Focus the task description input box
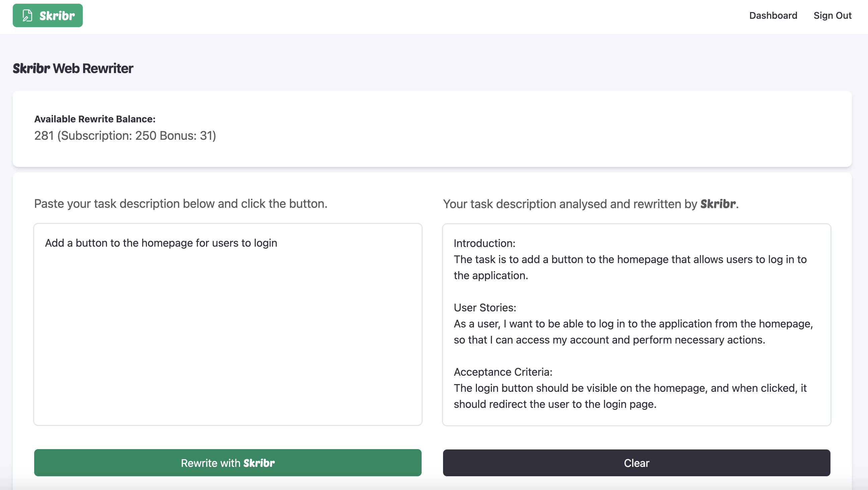 [228, 324]
